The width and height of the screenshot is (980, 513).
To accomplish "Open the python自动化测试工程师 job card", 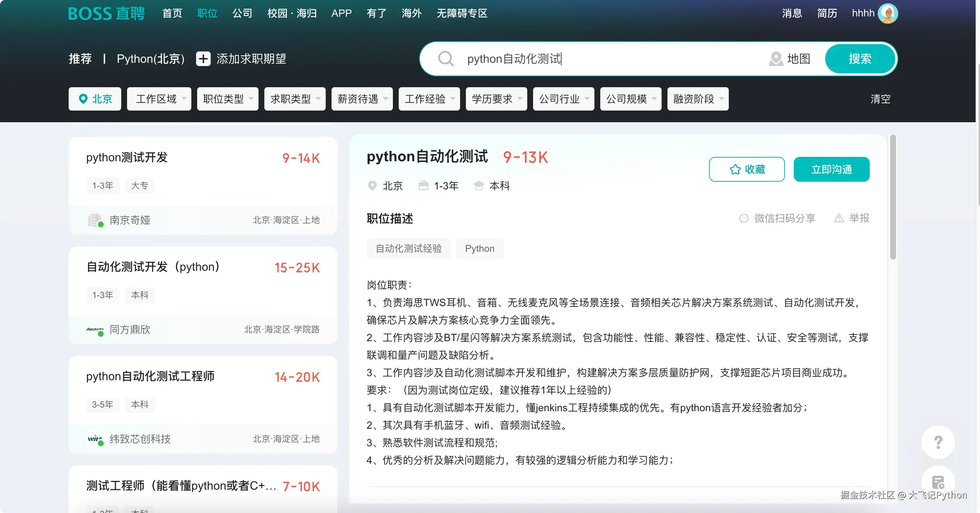I will [203, 405].
